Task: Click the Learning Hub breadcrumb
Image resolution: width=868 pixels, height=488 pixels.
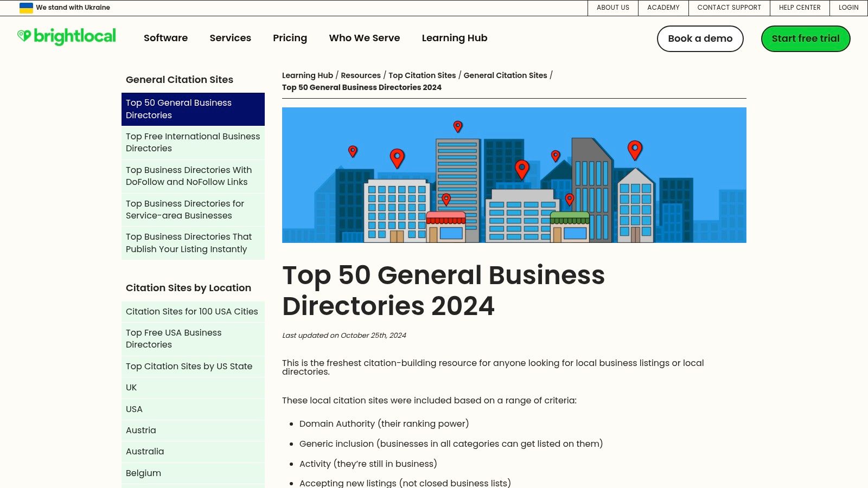Action: (308, 75)
